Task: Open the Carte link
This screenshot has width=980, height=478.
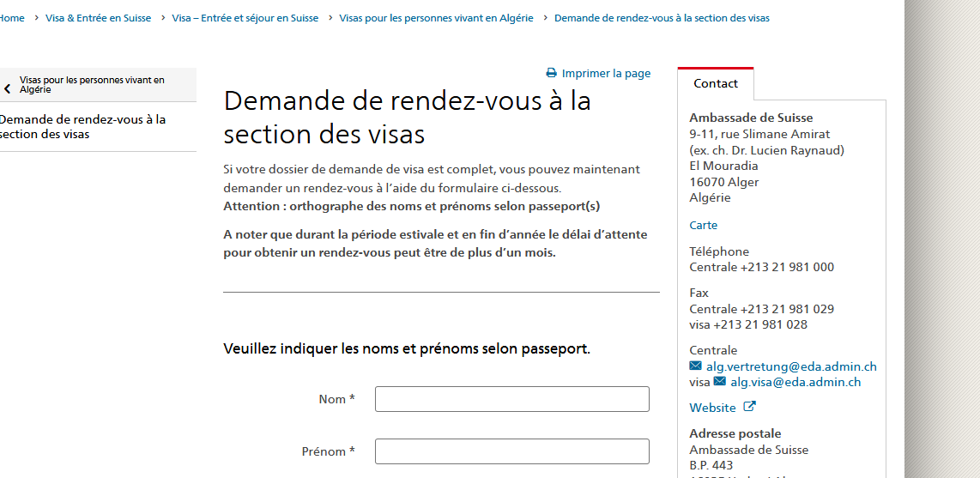Action: click(x=703, y=225)
